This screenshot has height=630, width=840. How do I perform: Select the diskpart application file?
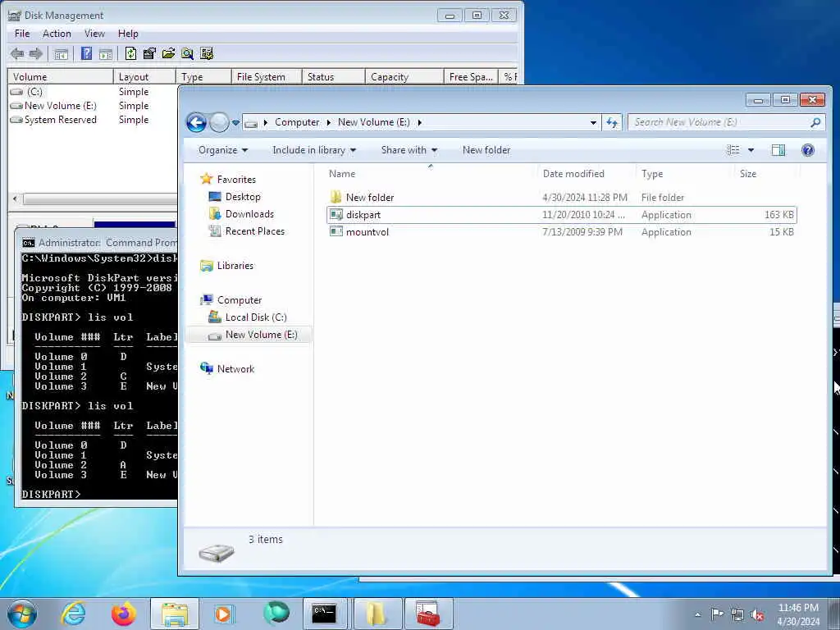561,215
